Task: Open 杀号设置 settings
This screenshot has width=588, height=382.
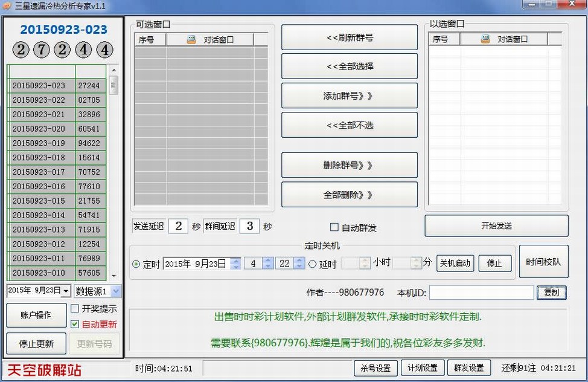Action: click(375, 367)
